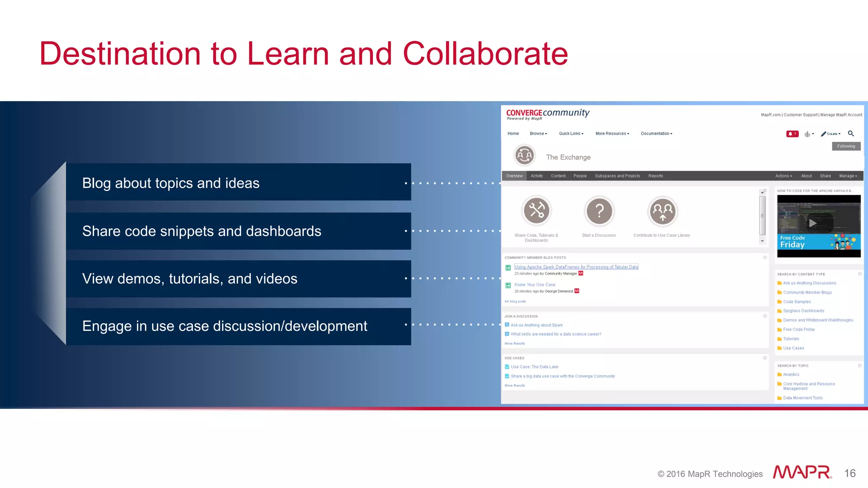Click the Customer Support header link
Viewport: 868px width, 488px height.
click(800, 115)
